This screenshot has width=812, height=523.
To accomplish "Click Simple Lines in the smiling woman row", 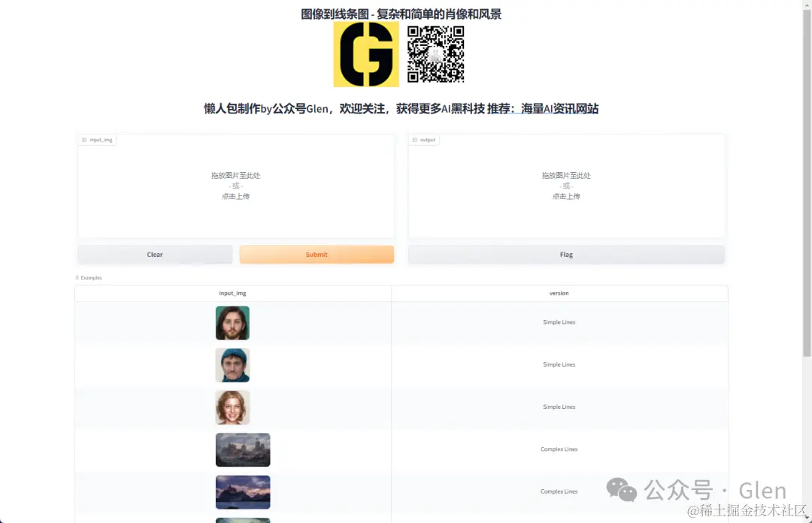I will coord(559,407).
